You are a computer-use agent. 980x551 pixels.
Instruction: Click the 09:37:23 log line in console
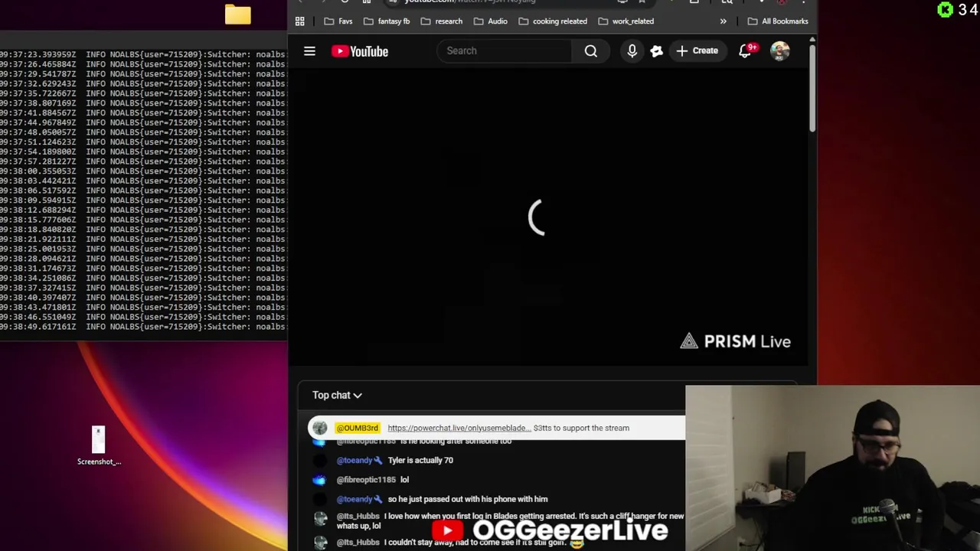pyautogui.click(x=143, y=54)
